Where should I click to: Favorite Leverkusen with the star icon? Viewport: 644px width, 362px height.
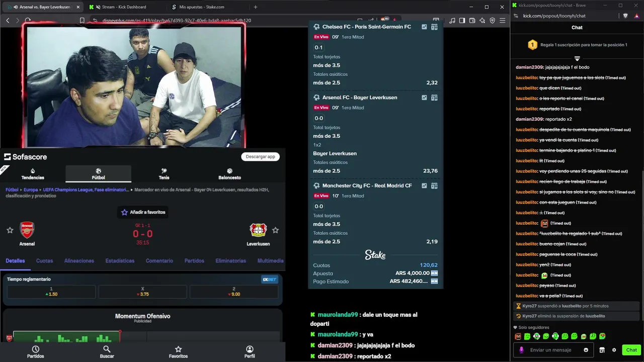click(x=275, y=230)
